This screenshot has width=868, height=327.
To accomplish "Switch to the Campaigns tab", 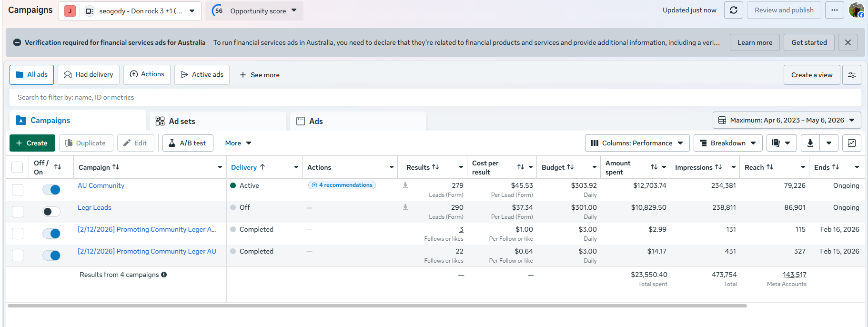I will coord(78,121).
